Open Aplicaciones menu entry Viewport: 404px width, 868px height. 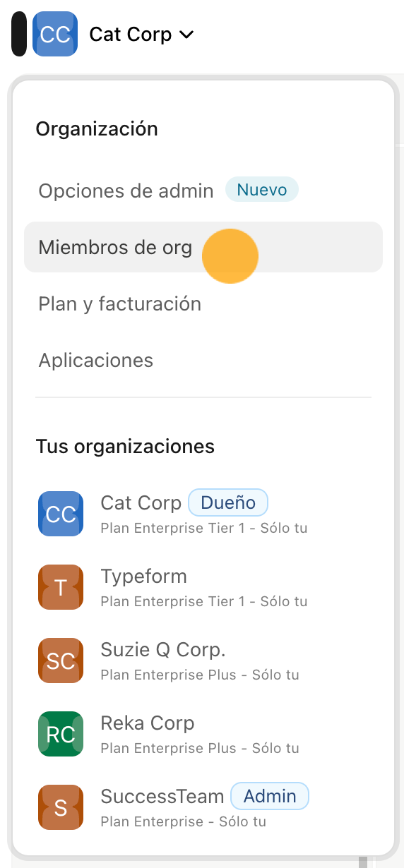[x=96, y=360]
